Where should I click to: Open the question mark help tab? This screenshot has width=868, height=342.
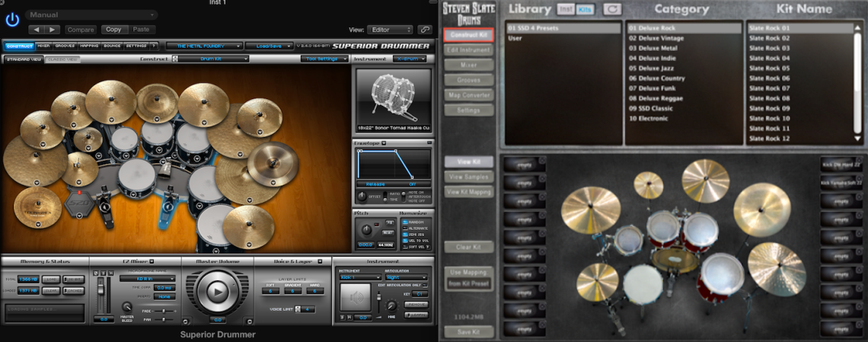click(x=153, y=46)
